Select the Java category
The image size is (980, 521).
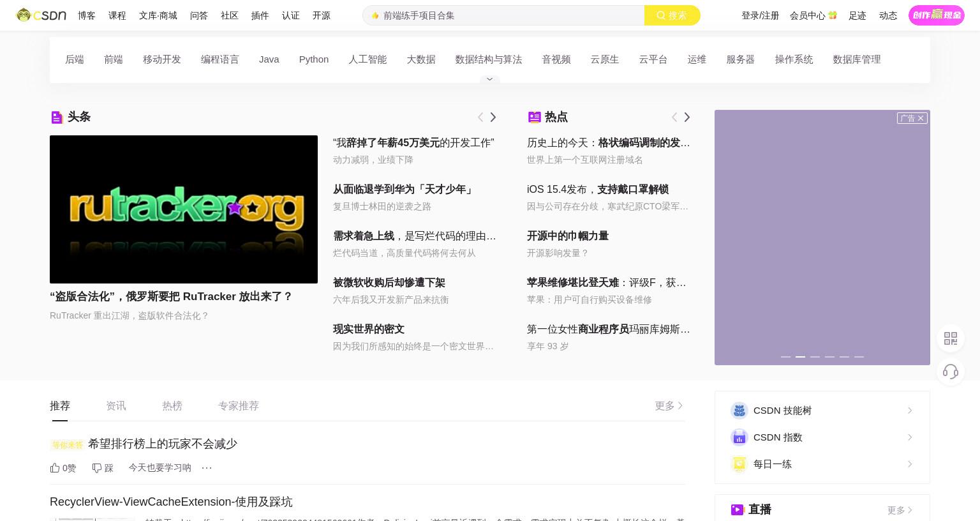point(269,59)
